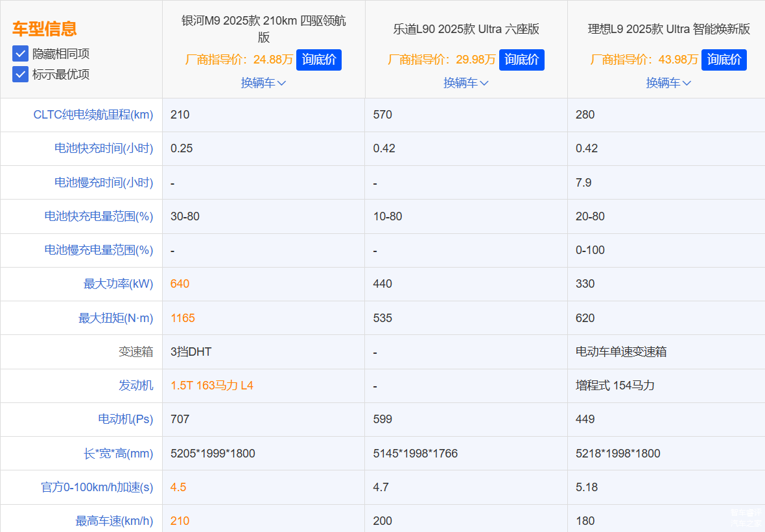The width and height of the screenshot is (765, 532).
Task: Click the highlighted 1.5T 163马力 L4 engine value
Action: 211,386
